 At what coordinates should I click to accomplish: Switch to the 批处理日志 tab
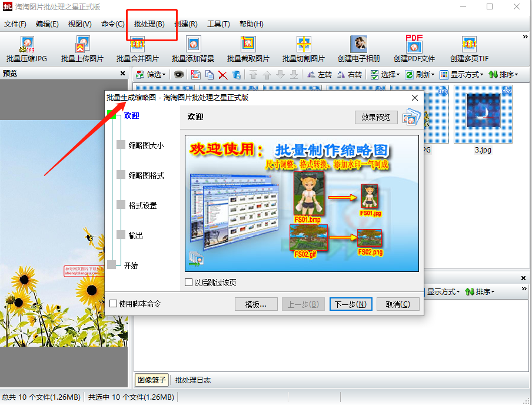(x=192, y=380)
